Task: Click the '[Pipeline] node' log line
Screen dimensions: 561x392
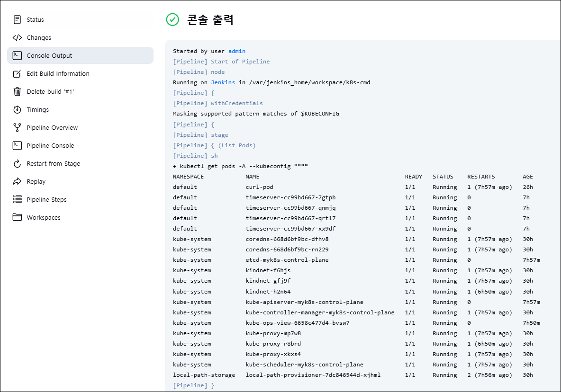Action: (199, 72)
